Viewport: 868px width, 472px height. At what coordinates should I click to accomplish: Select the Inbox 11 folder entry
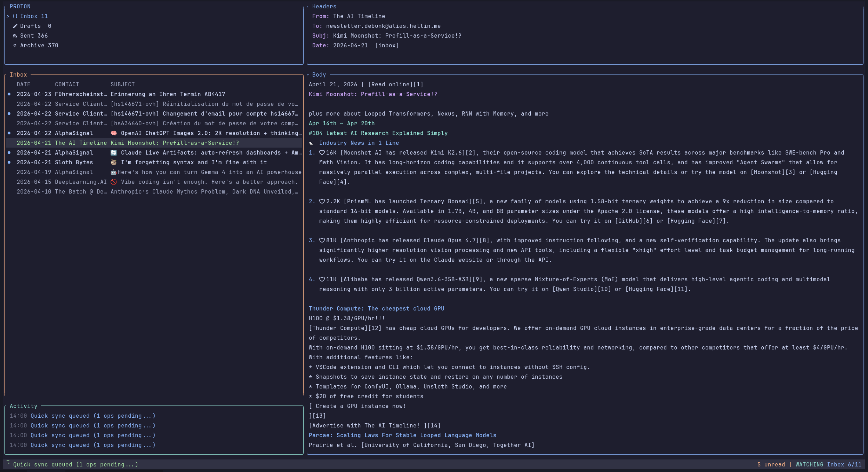tap(30, 16)
